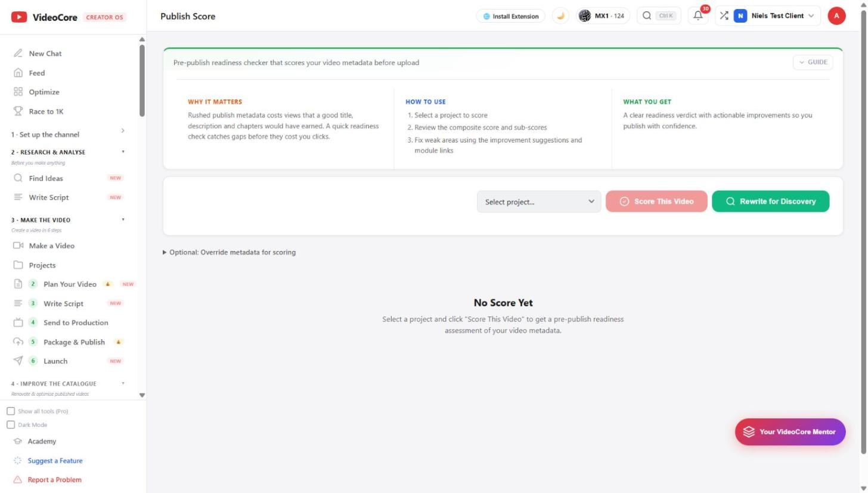
Task: Toggle the moon dark-mode icon in header
Action: tap(560, 16)
